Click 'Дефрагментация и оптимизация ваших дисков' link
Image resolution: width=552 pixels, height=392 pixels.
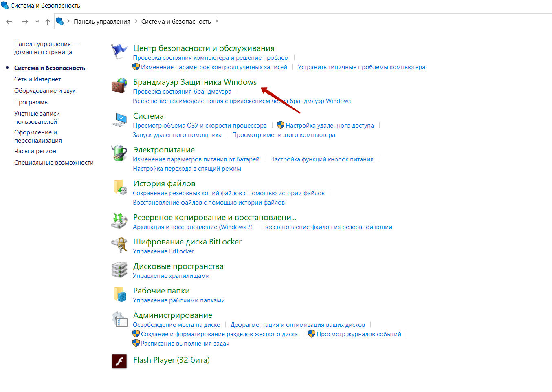pyautogui.click(x=298, y=325)
